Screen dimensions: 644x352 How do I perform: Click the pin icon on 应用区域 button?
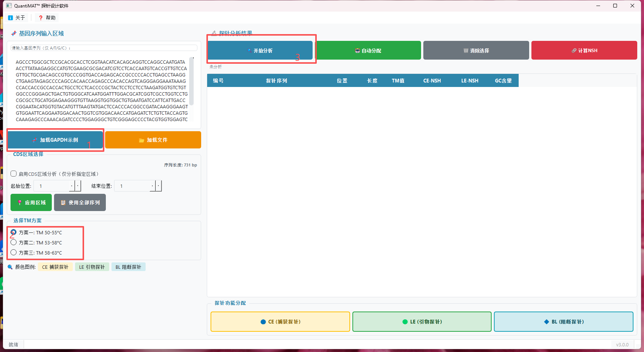20,202
